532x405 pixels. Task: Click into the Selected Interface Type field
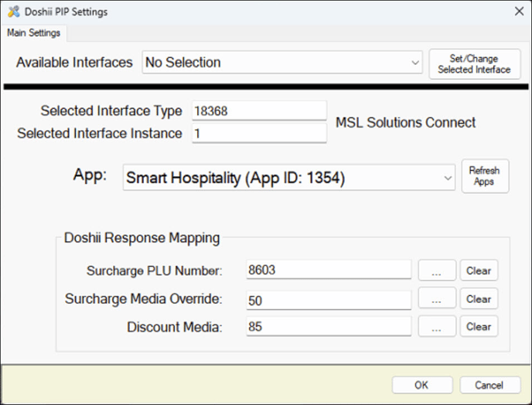pos(259,111)
